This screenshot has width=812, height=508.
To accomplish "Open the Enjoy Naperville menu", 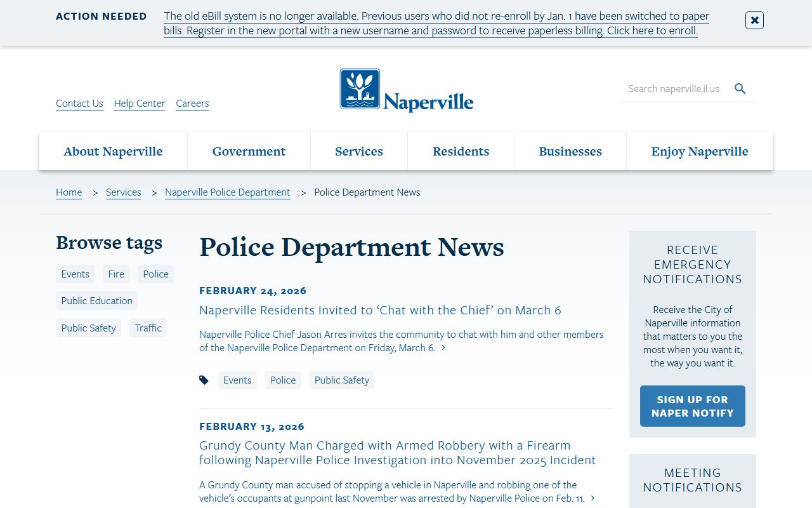I will pyautogui.click(x=700, y=151).
